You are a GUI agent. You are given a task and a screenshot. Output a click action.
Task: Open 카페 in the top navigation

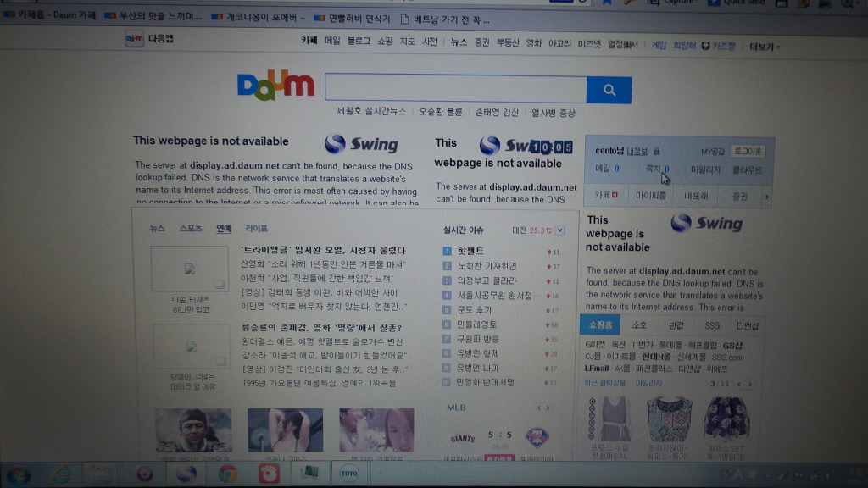click(x=309, y=41)
